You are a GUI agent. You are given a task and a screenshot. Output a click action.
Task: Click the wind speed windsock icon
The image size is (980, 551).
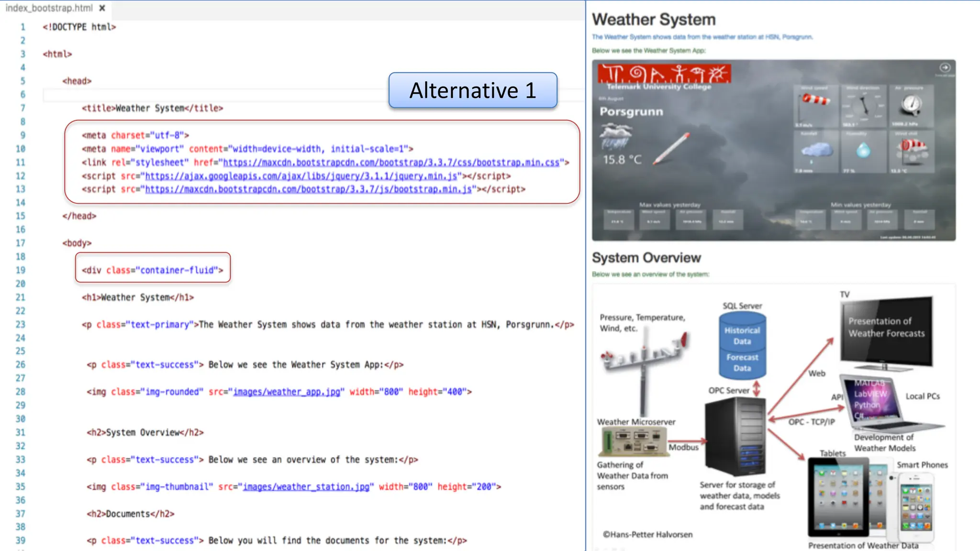(816, 100)
